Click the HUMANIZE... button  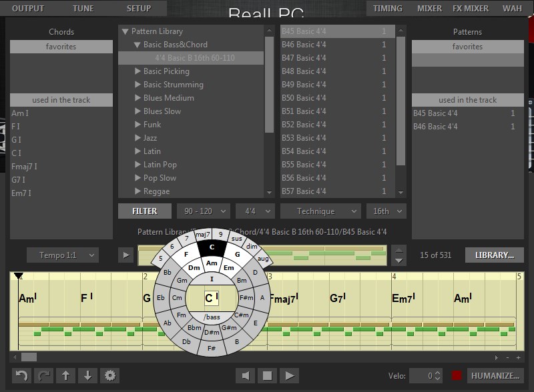coord(495,376)
